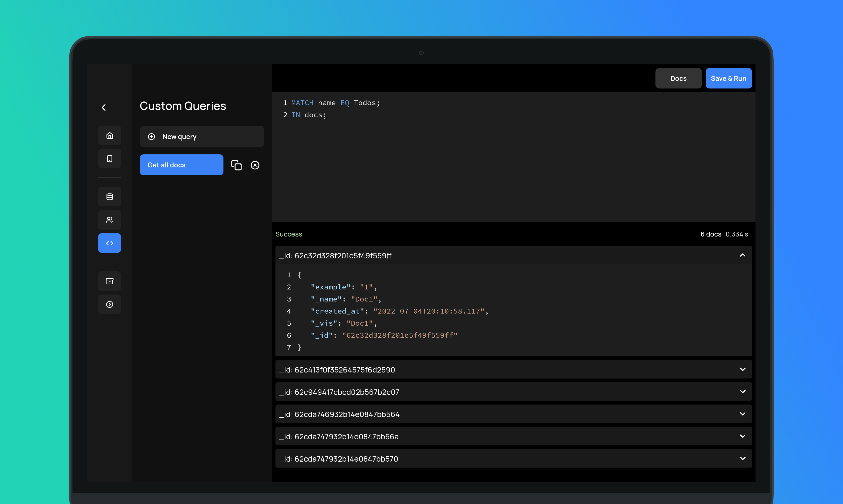Click query editor line 'MATCH name EQ Todos;'
The width and height of the screenshot is (843, 504).
(x=336, y=103)
